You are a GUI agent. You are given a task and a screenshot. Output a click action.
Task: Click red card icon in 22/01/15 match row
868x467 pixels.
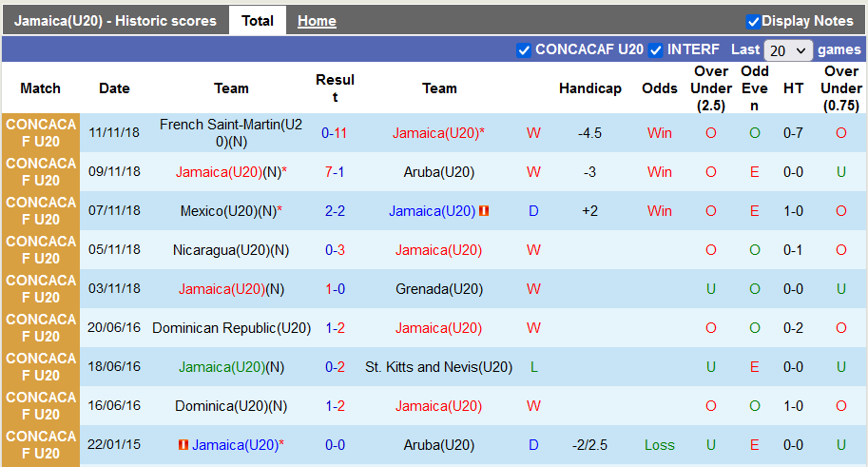point(183,445)
